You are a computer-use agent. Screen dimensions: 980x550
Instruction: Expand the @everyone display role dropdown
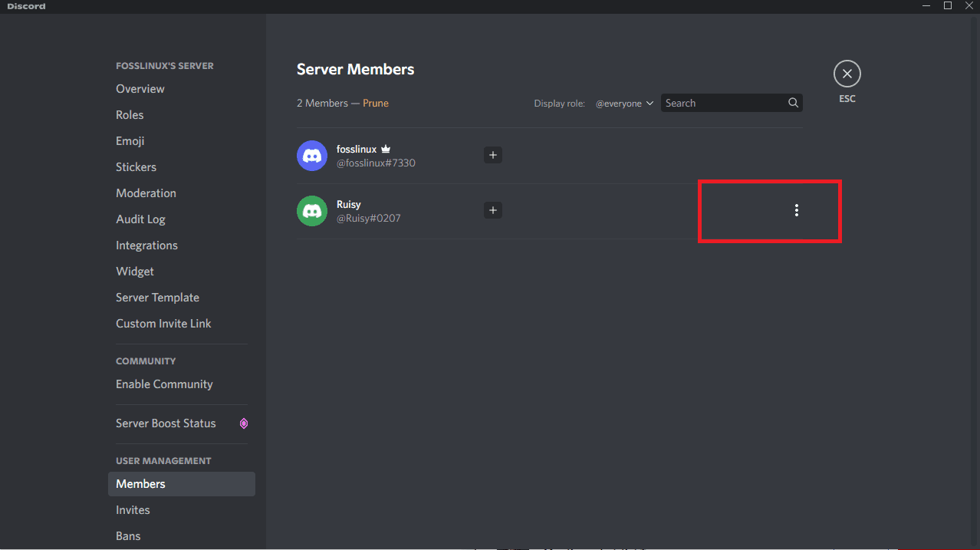click(x=624, y=104)
